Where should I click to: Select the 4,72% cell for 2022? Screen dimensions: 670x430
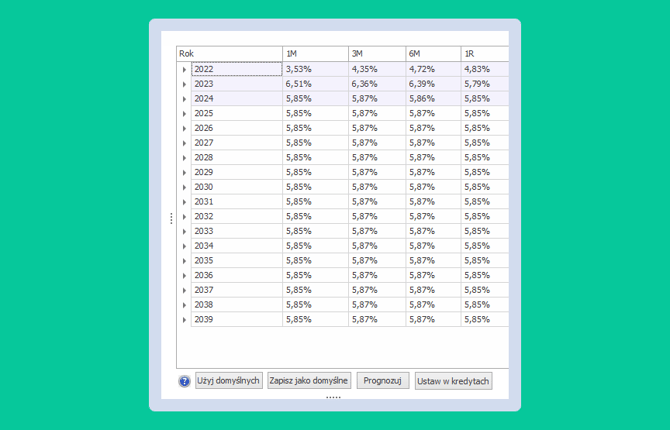(433, 69)
